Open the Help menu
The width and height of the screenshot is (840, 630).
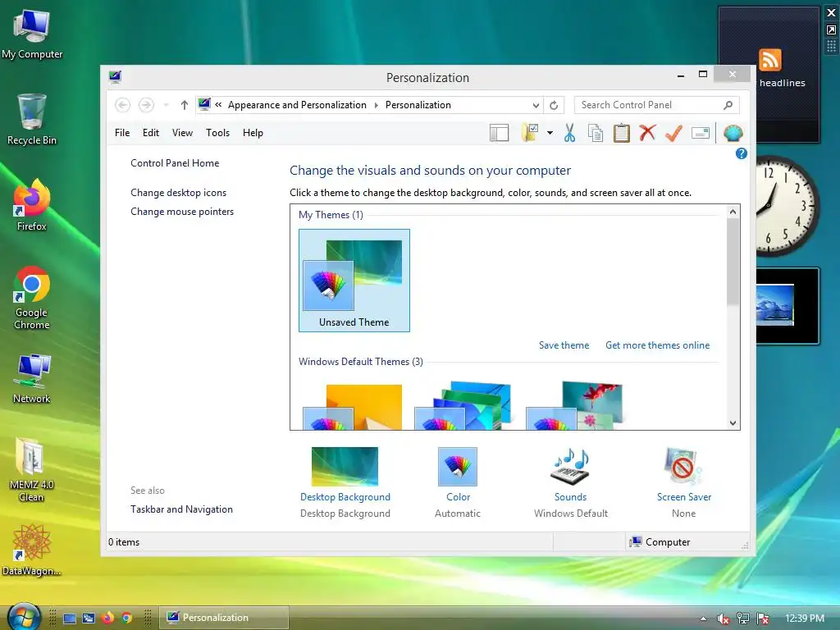point(253,133)
